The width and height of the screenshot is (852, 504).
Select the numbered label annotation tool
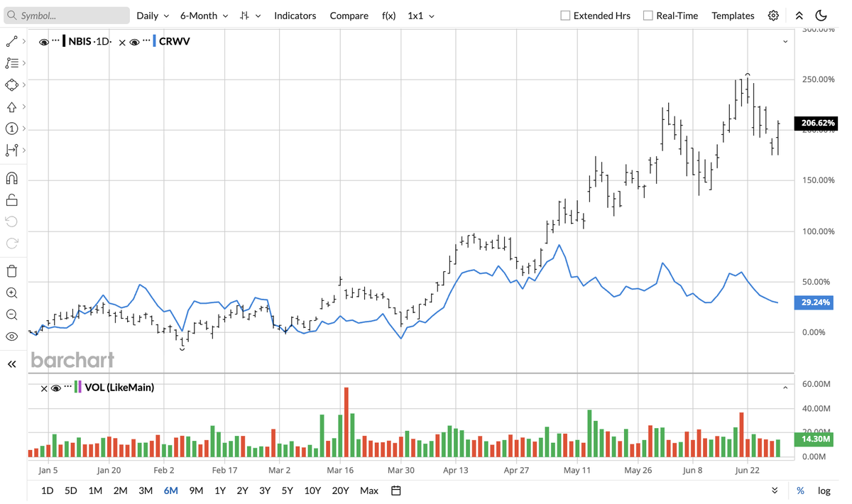point(11,128)
